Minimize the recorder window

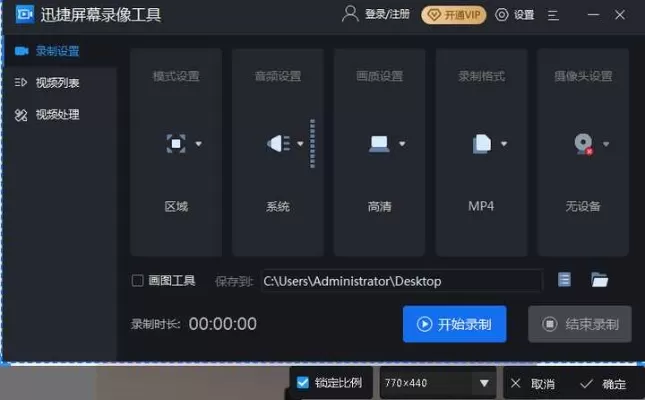tap(593, 15)
